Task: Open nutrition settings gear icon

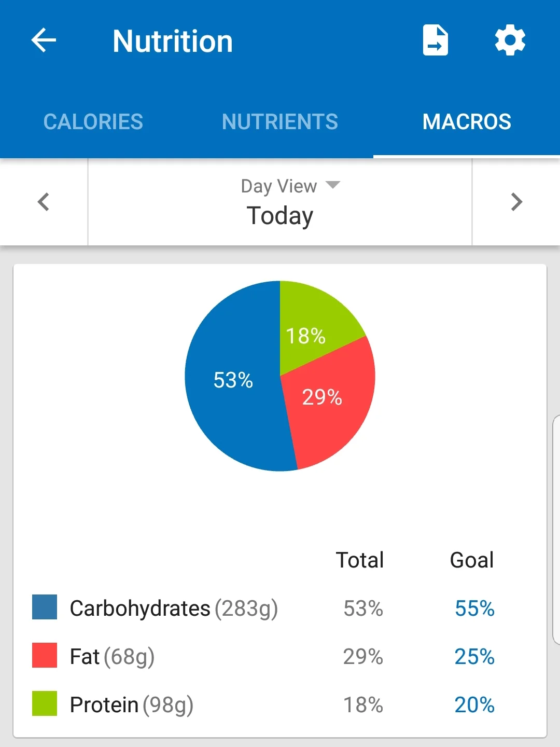Action: (x=510, y=40)
